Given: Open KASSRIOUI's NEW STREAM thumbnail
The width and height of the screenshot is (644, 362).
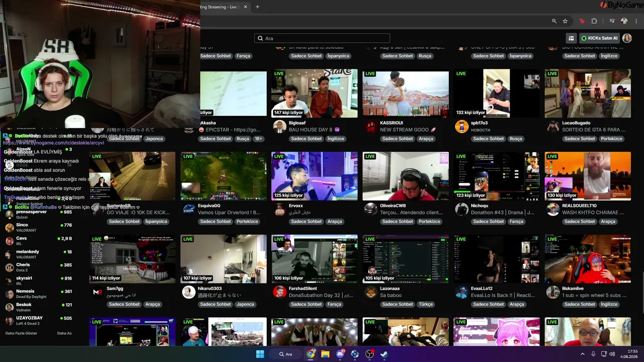Looking at the screenshot, I should [x=406, y=93].
